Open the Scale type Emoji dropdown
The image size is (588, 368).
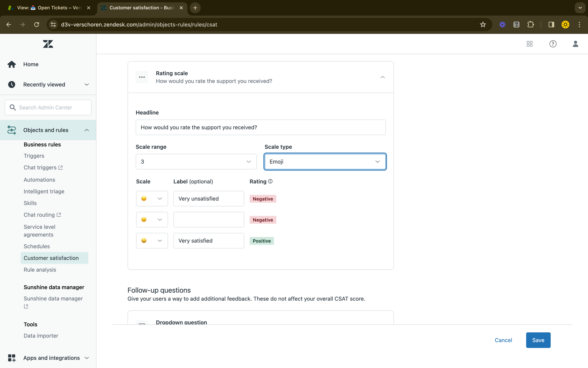click(325, 162)
